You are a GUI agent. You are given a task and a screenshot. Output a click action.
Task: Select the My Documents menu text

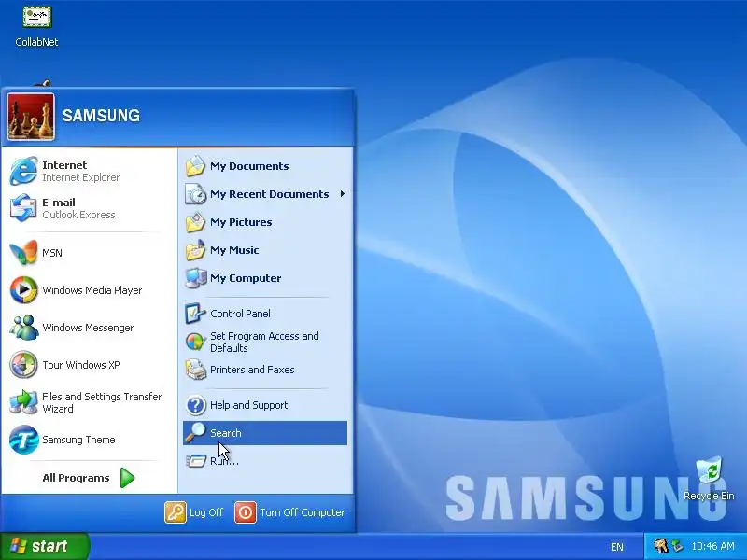click(249, 166)
